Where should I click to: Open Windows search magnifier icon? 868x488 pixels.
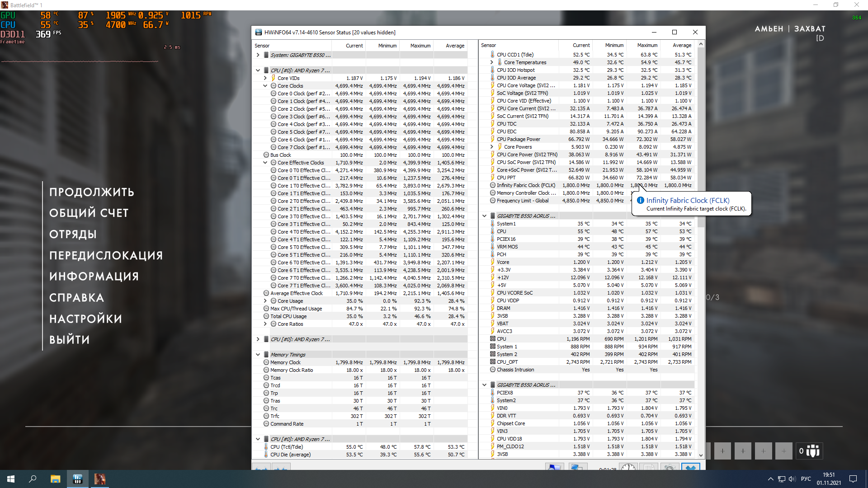coord(33,479)
